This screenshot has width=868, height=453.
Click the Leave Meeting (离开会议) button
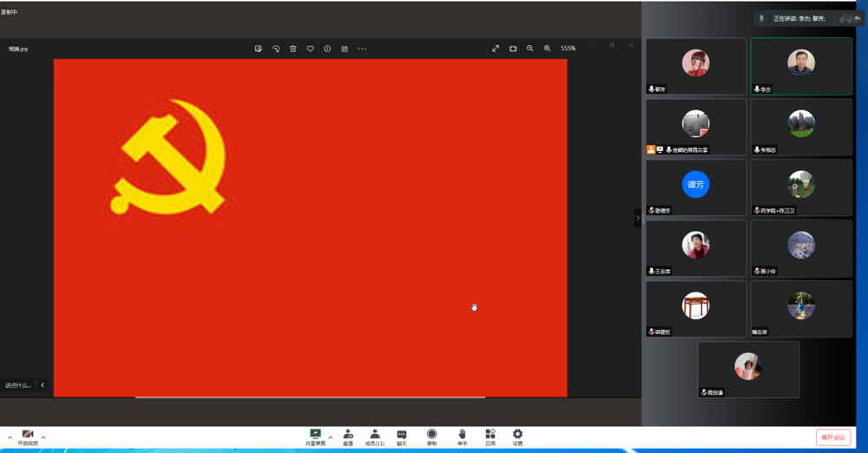[x=832, y=437]
